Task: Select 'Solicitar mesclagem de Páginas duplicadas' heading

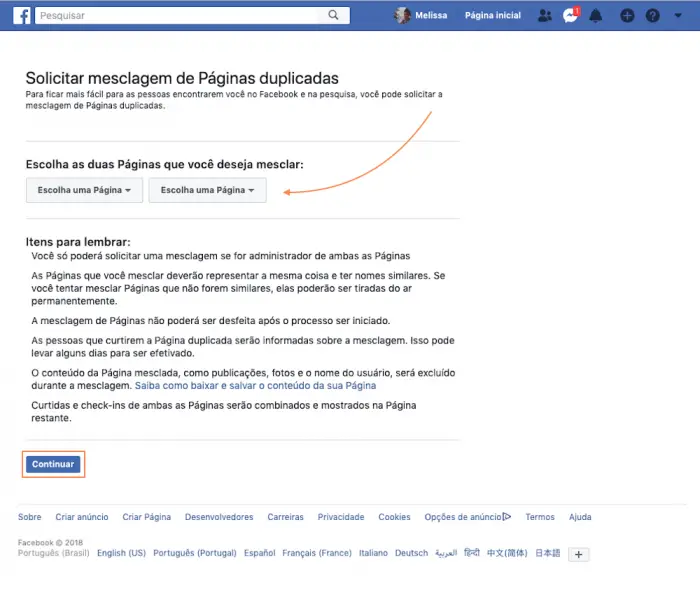Action: click(x=182, y=78)
